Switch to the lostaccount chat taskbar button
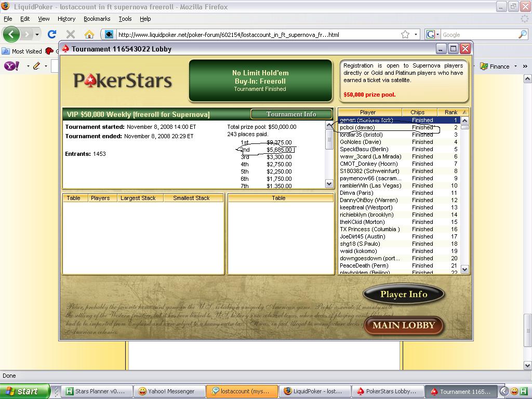This screenshot has width=532, height=399. [x=242, y=391]
